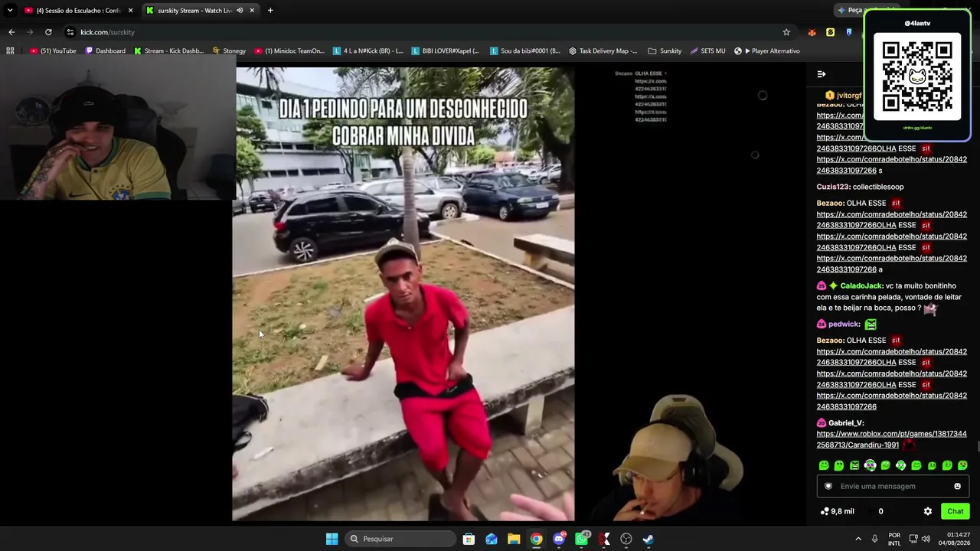Screen dimensions: 980x551
Task: Click the @4lantv QR code overlay
Action: [917, 77]
